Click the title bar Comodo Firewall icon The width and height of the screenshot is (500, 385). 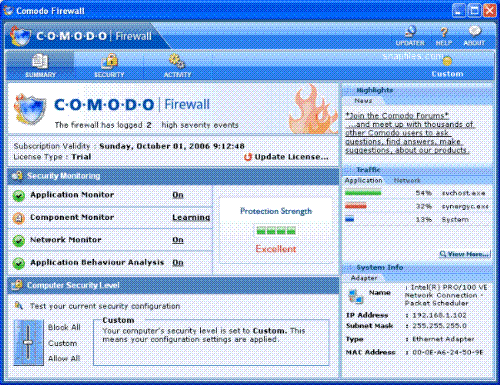pos(8,10)
